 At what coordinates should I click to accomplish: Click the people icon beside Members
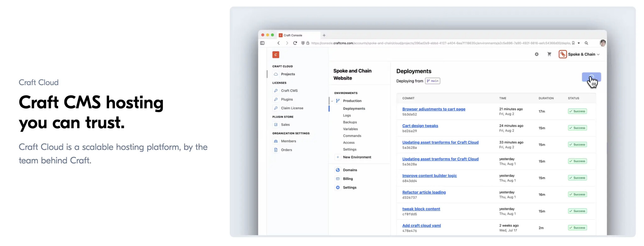pos(276,141)
